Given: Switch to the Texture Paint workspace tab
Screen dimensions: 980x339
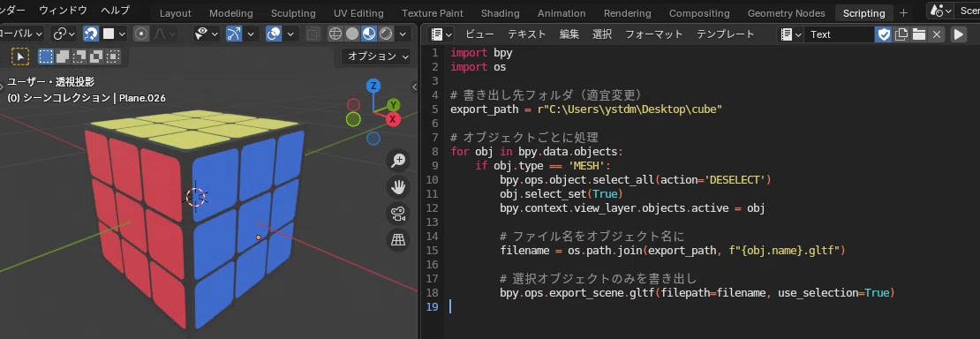Looking at the screenshot, I should click(x=433, y=13).
